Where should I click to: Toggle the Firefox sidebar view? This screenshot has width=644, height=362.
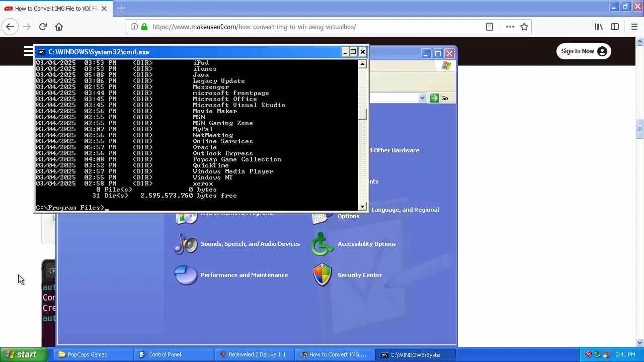coord(615,27)
